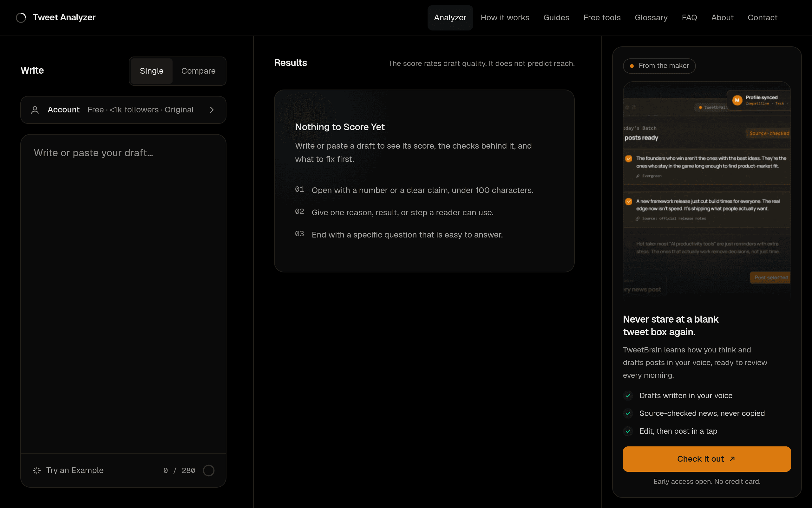This screenshot has width=812, height=508.
Task: Open the Analyzer nav tab
Action: [x=450, y=17]
